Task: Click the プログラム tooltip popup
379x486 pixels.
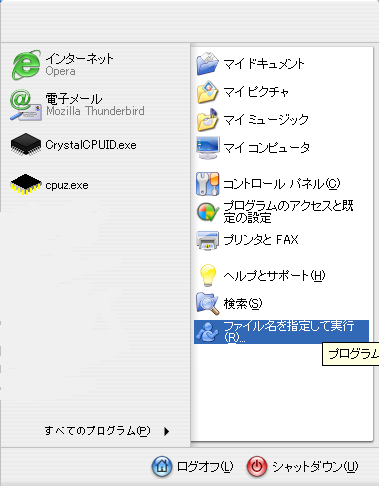Action: click(351, 354)
